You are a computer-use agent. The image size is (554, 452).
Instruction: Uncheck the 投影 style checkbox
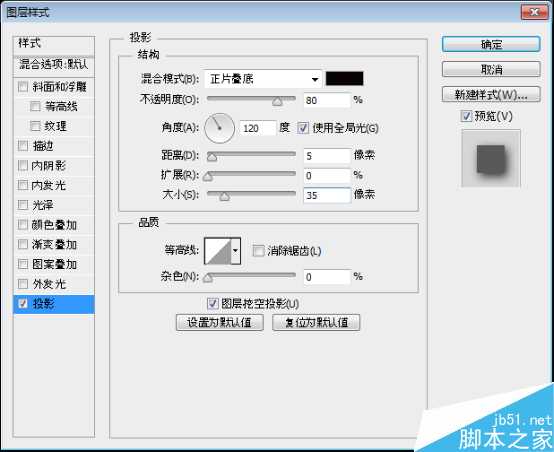(x=23, y=304)
